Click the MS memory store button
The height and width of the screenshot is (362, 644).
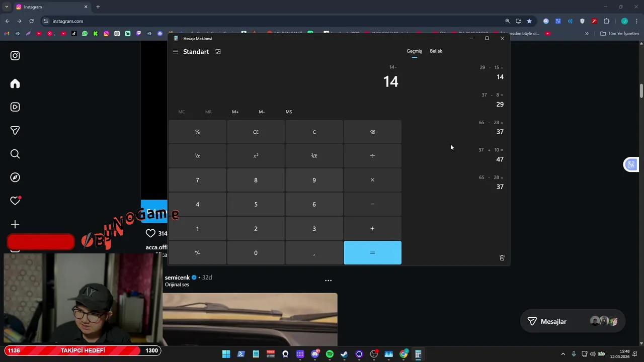(x=289, y=112)
